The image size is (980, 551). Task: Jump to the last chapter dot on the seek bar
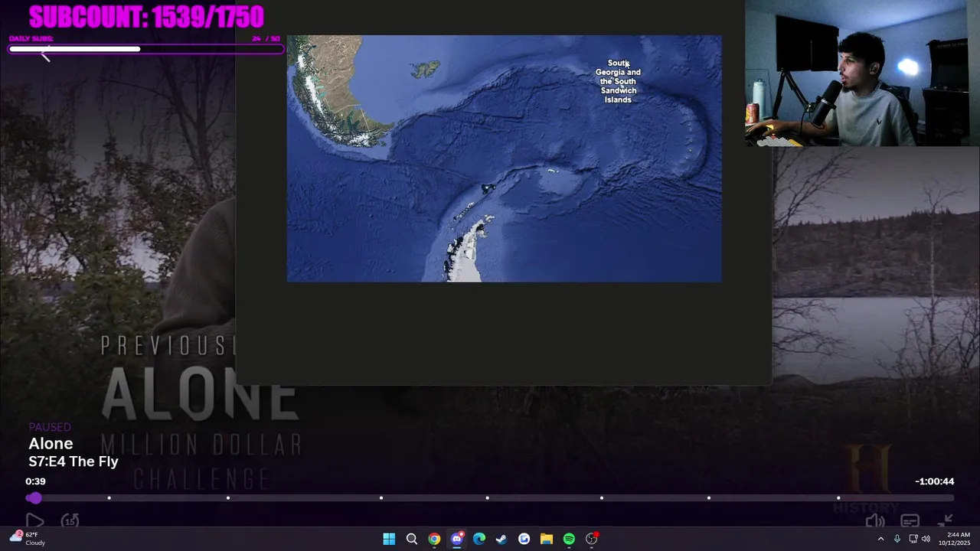838,498
